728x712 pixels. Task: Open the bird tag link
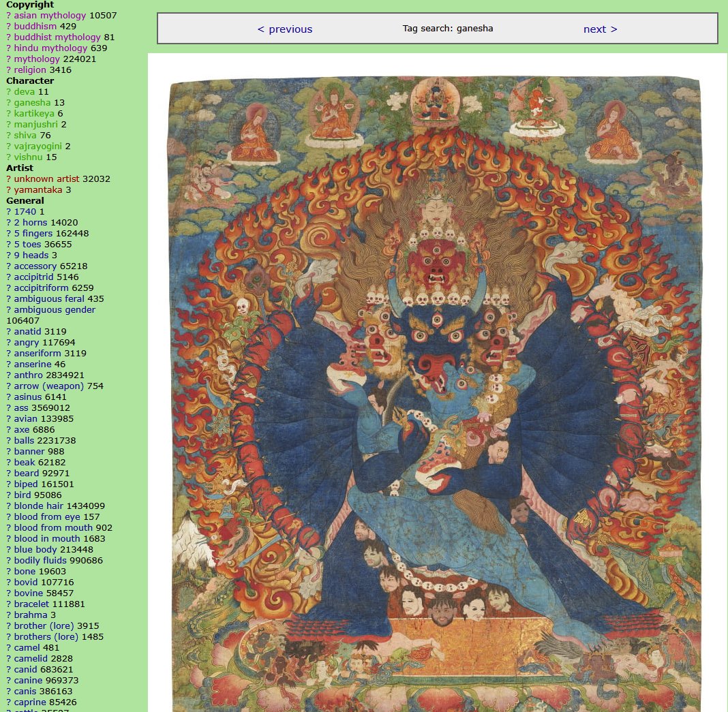(x=22, y=495)
